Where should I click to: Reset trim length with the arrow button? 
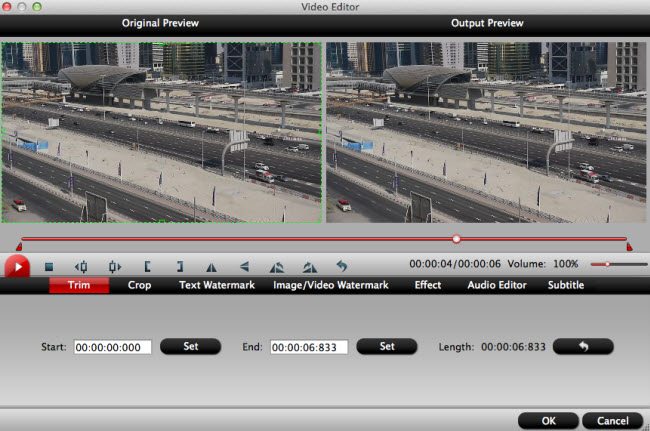pos(583,346)
